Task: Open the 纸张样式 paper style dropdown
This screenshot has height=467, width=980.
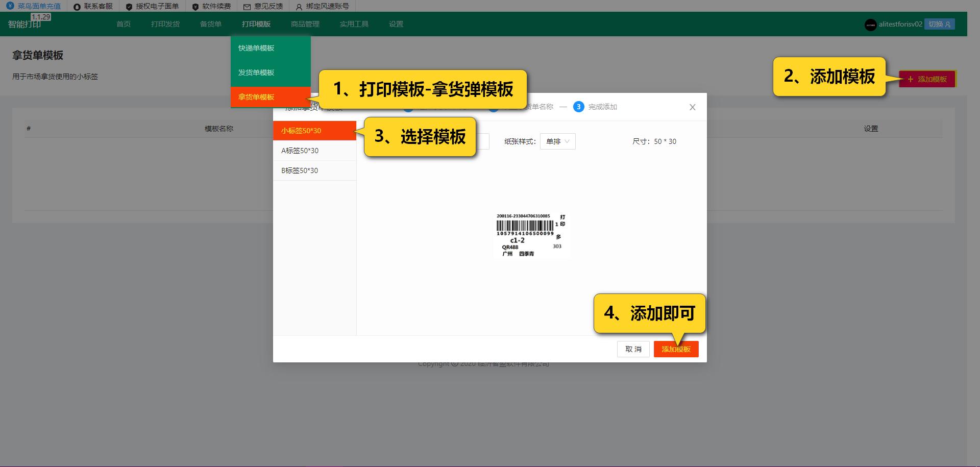Action: [557, 141]
